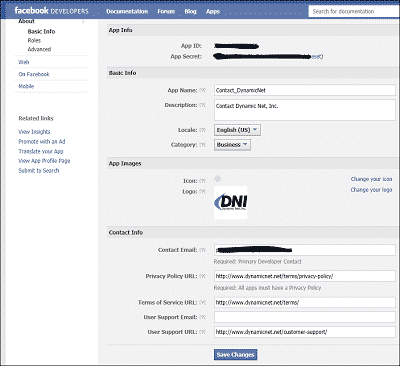Click the Description text area
The width and height of the screenshot is (400, 366).
click(305, 110)
